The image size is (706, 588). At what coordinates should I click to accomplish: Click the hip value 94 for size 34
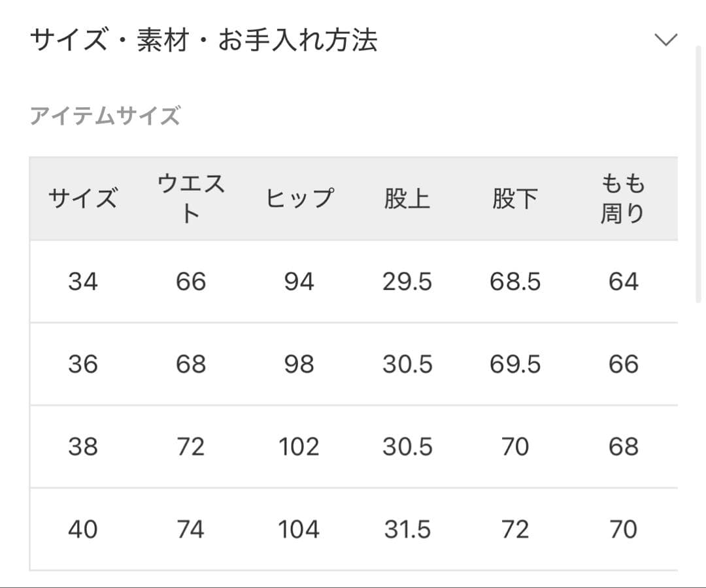click(299, 282)
